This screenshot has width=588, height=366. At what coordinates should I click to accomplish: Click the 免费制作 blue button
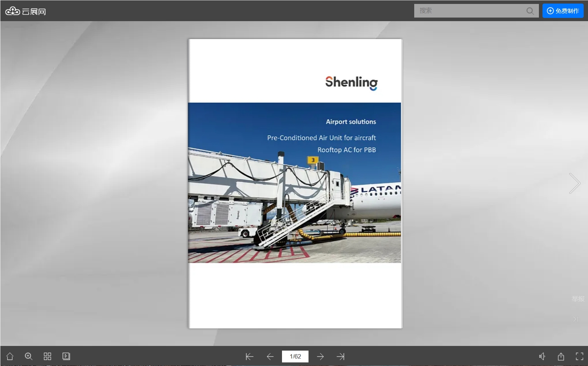point(563,11)
